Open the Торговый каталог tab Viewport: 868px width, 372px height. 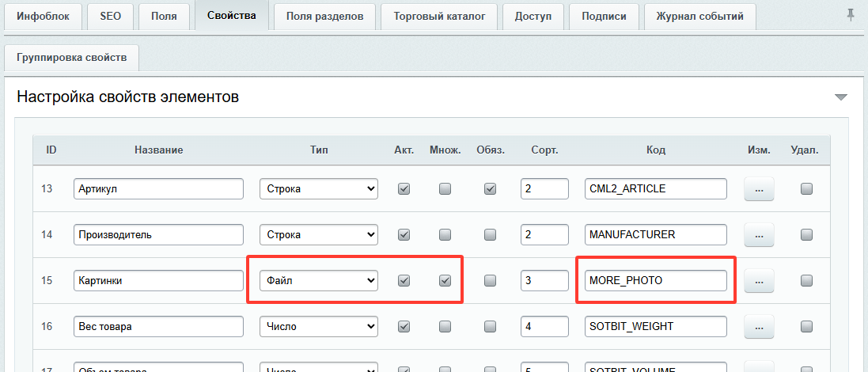point(439,17)
